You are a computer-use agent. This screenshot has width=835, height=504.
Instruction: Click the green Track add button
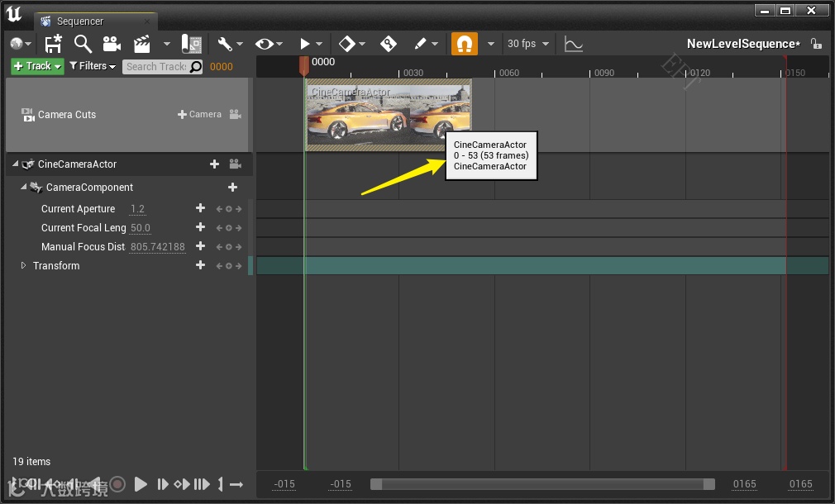(37, 66)
